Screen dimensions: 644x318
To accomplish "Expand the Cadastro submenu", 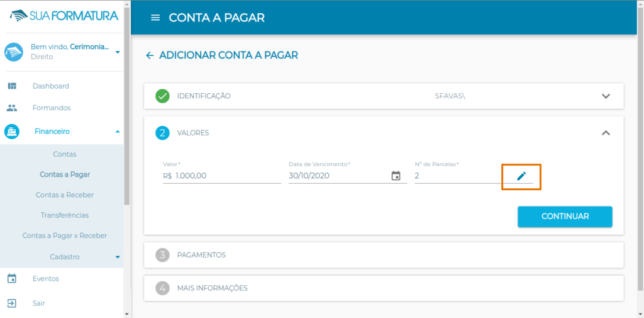I will [118, 257].
